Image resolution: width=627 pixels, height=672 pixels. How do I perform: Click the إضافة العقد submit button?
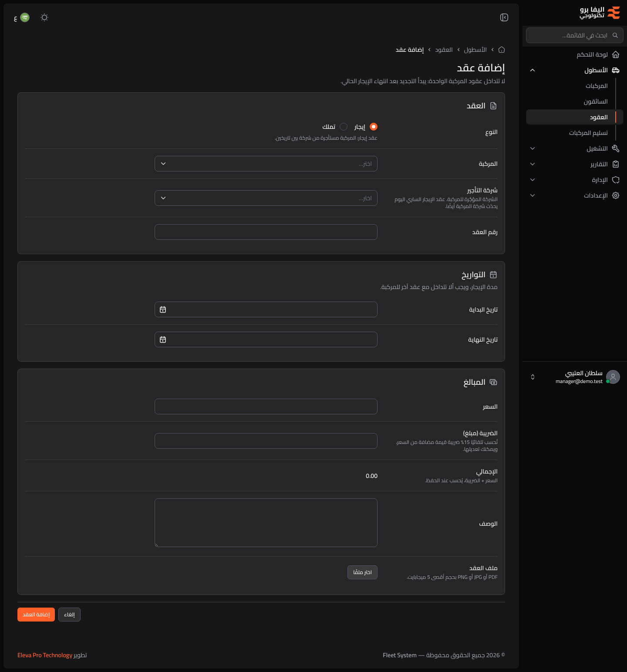(x=36, y=615)
